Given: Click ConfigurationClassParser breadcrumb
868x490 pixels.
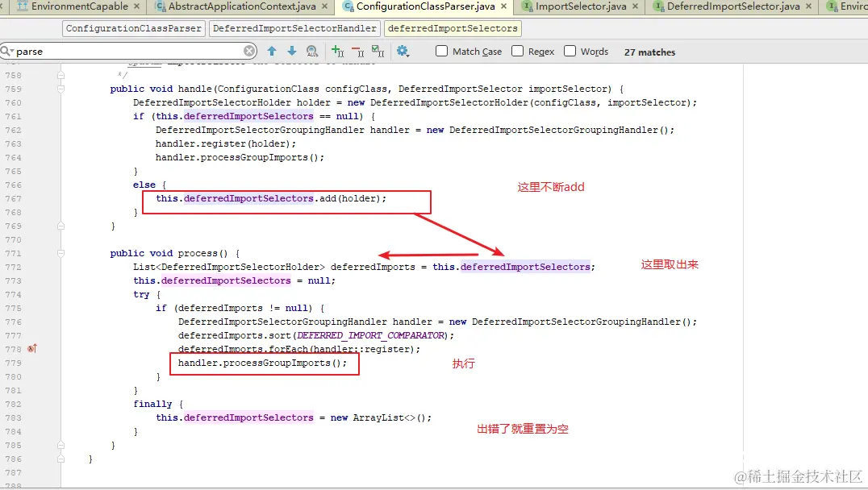Looking at the screenshot, I should tap(133, 28).
